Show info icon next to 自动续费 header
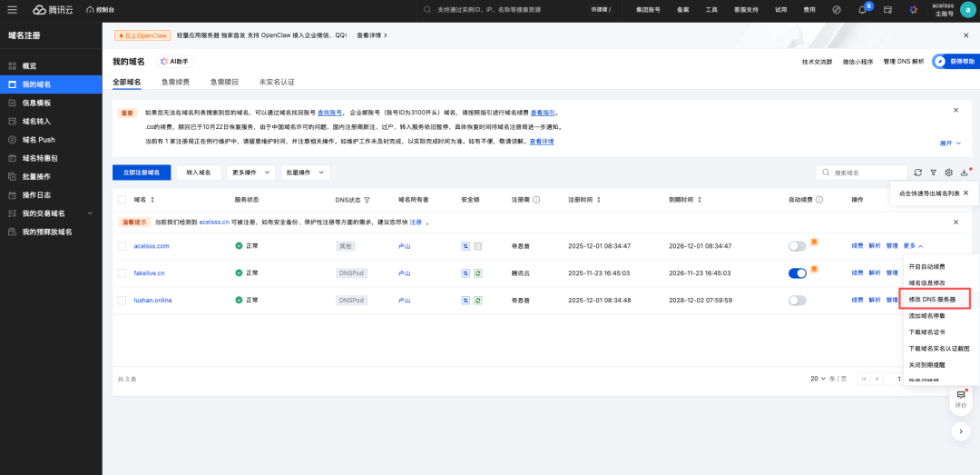This screenshot has height=475, width=980. pos(818,200)
